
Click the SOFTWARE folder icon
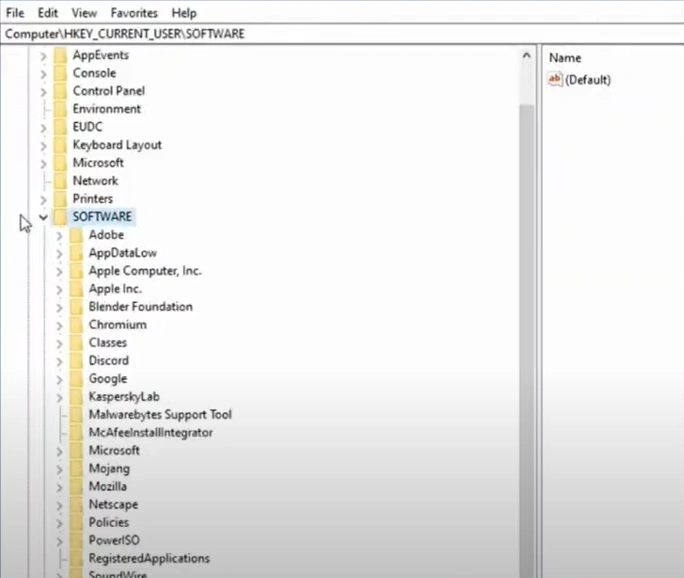60,217
